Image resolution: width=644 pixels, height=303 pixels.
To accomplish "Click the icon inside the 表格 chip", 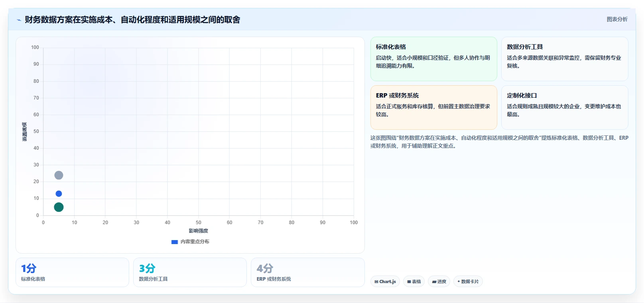I will pyautogui.click(x=409, y=282).
